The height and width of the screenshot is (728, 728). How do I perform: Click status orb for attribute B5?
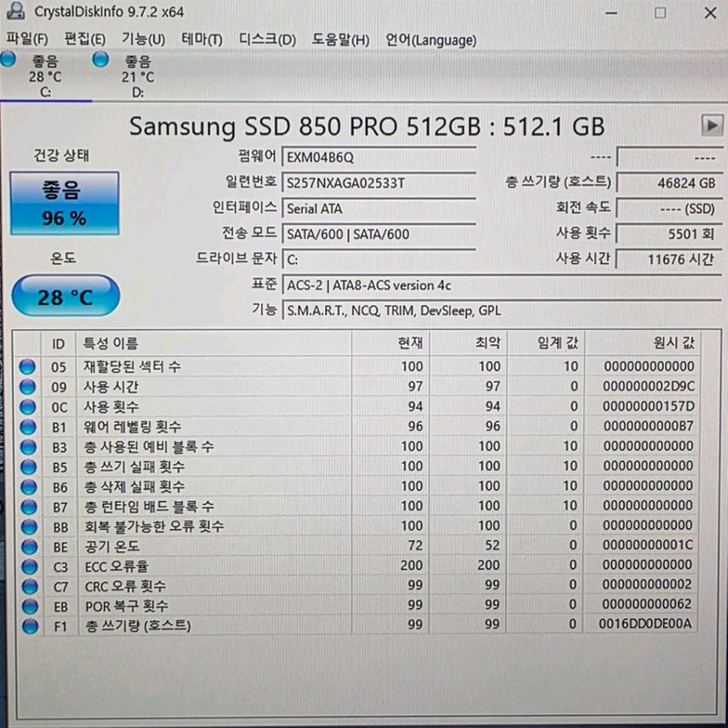click(28, 467)
